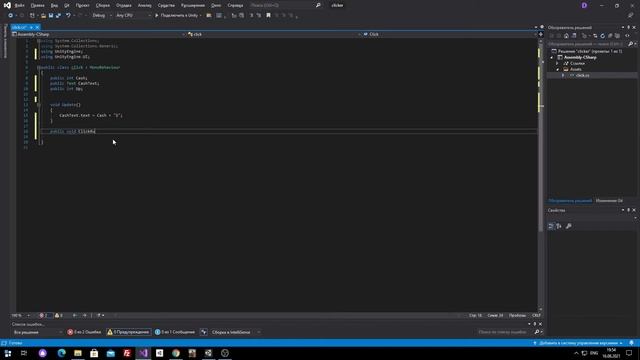Screen dimensions: 640x360
Task: Click the search magnifier icon in title bar
Action: [318, 5]
